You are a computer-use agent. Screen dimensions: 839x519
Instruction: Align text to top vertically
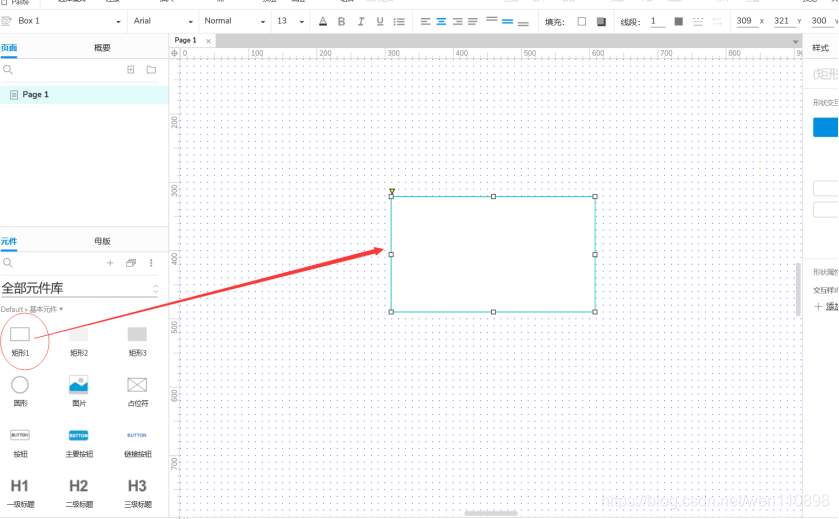(492, 20)
